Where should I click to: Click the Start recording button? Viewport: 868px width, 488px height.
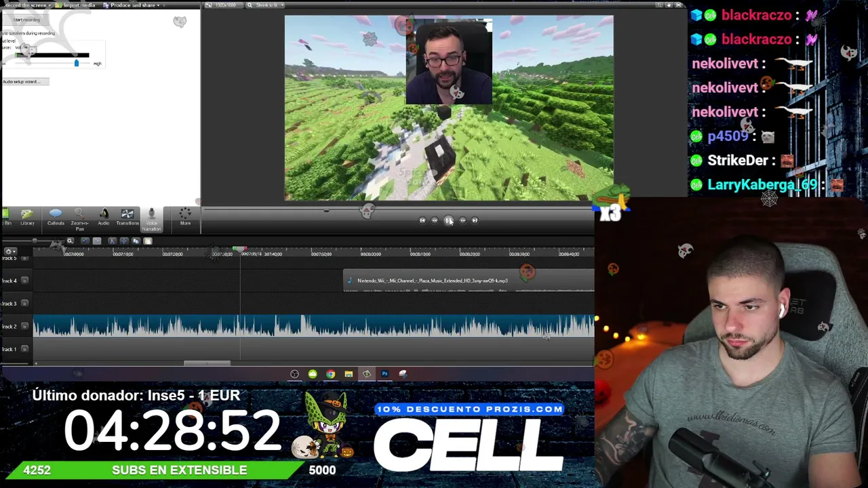[26, 20]
